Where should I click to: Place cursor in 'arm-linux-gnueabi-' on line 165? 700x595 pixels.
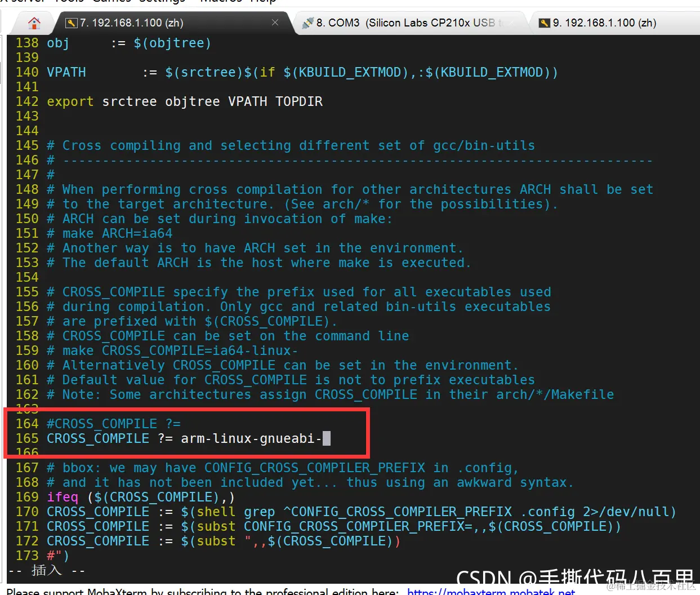click(x=251, y=439)
